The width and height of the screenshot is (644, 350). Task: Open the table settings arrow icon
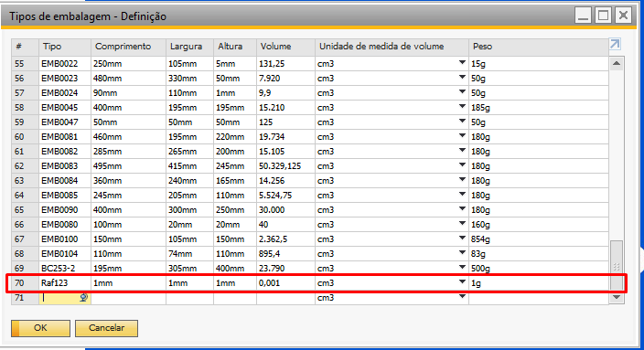pos(615,44)
